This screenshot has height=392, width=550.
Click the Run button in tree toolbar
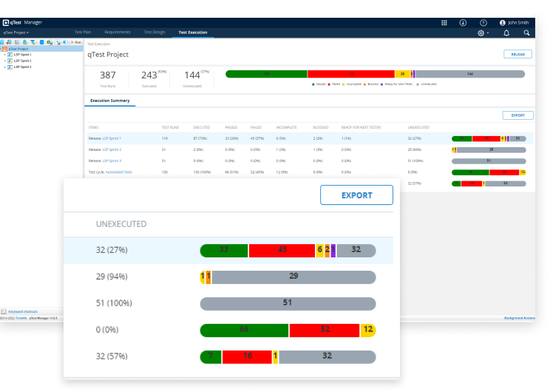[76, 42]
